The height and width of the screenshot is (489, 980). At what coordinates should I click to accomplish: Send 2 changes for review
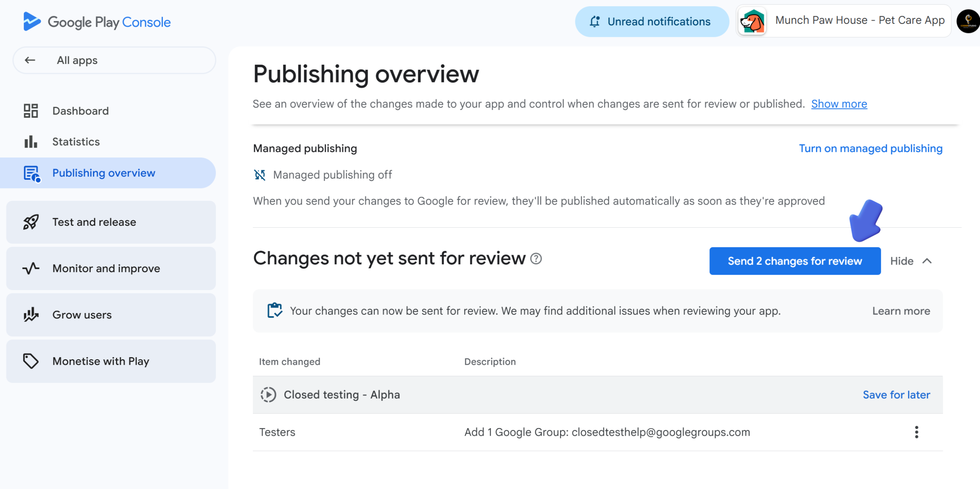pos(795,261)
